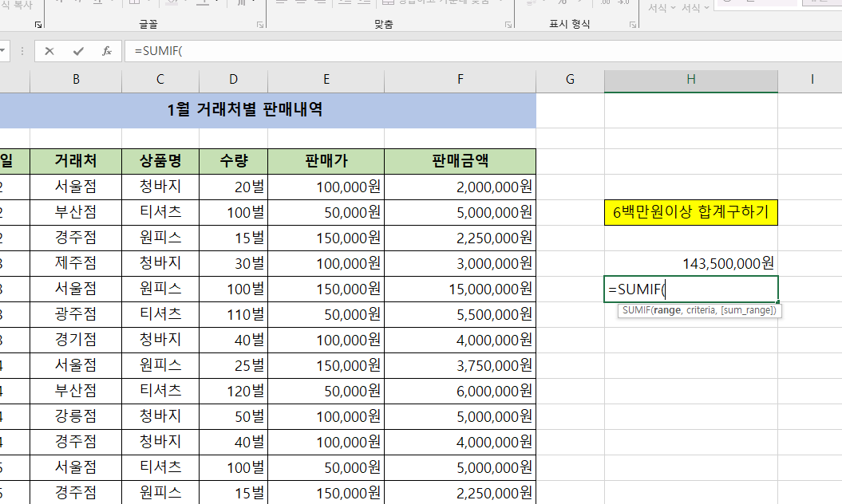842x504 pixels.
Task: Select the 수량 header cell
Action: point(233,161)
